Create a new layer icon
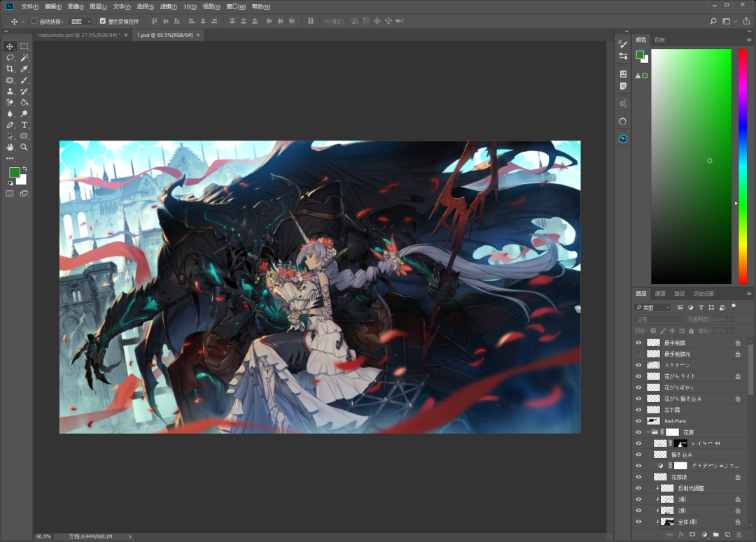 727,534
